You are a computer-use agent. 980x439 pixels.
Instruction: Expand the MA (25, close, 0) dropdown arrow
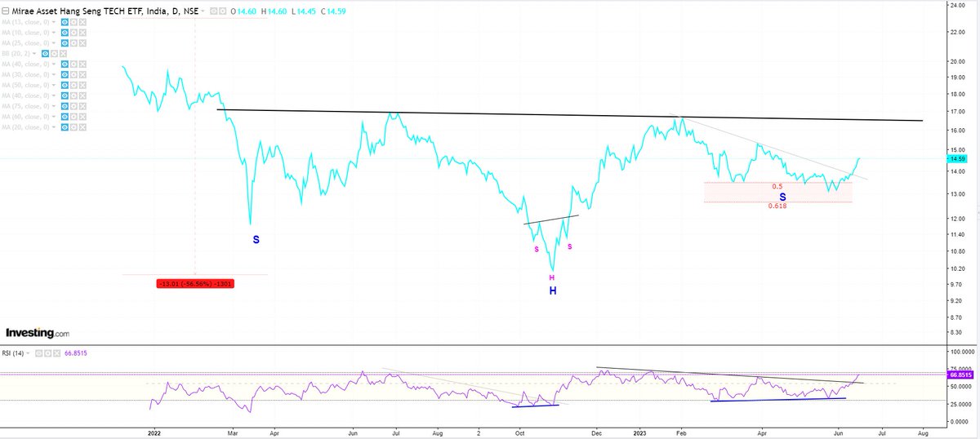click(x=53, y=43)
